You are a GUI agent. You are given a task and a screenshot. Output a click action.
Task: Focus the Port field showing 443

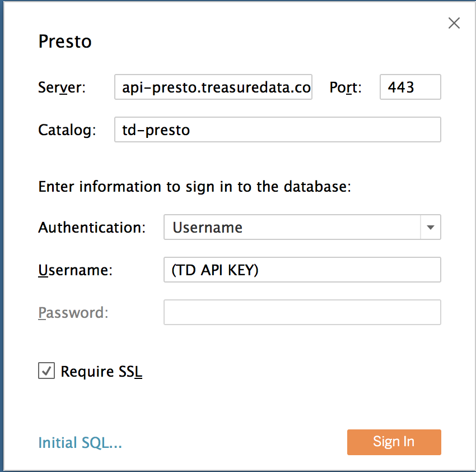click(x=410, y=87)
